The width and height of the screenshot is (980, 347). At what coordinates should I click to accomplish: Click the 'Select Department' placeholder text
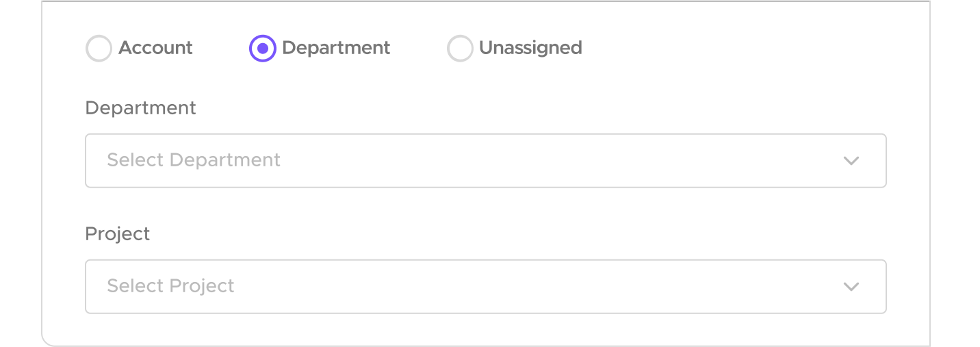(194, 160)
